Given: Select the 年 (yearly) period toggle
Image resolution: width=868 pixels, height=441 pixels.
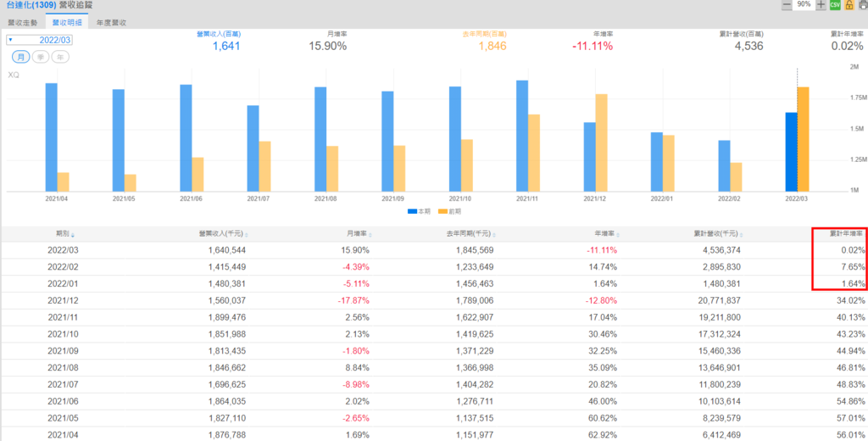Looking at the screenshot, I should [60, 57].
